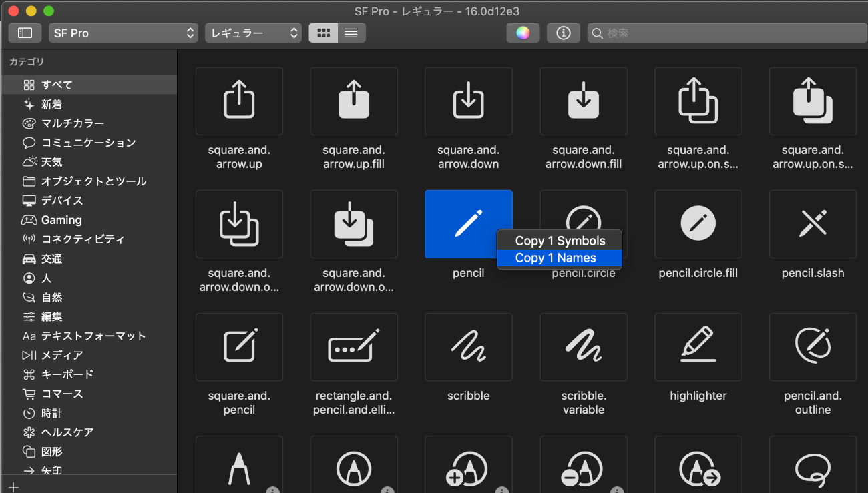Select the 天気 category
The height and width of the screenshot is (493, 868).
[x=89, y=162]
